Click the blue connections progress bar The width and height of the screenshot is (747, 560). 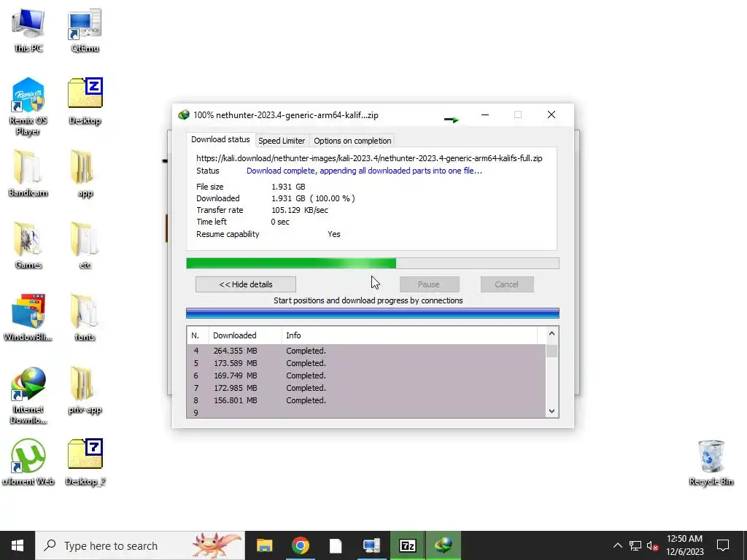pyautogui.click(x=373, y=313)
